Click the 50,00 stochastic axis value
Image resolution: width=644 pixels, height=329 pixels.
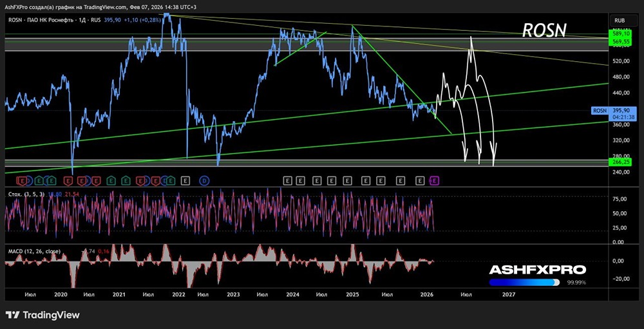click(x=621, y=214)
